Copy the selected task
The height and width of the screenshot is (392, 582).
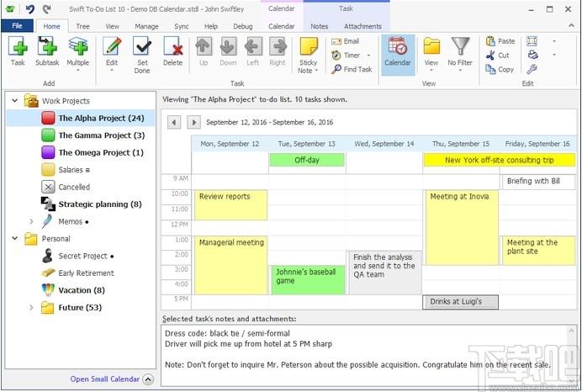[500, 70]
